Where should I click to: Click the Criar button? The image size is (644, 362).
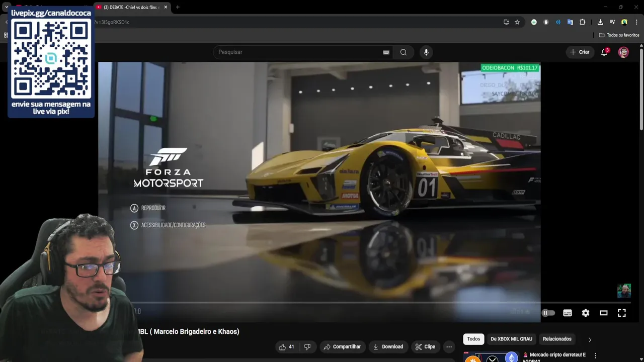click(579, 52)
